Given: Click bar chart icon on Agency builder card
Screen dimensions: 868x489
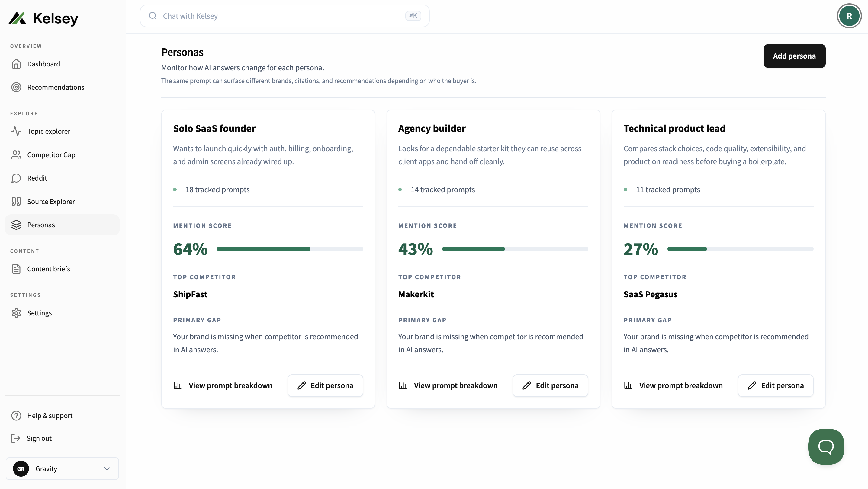Looking at the screenshot, I should point(403,385).
